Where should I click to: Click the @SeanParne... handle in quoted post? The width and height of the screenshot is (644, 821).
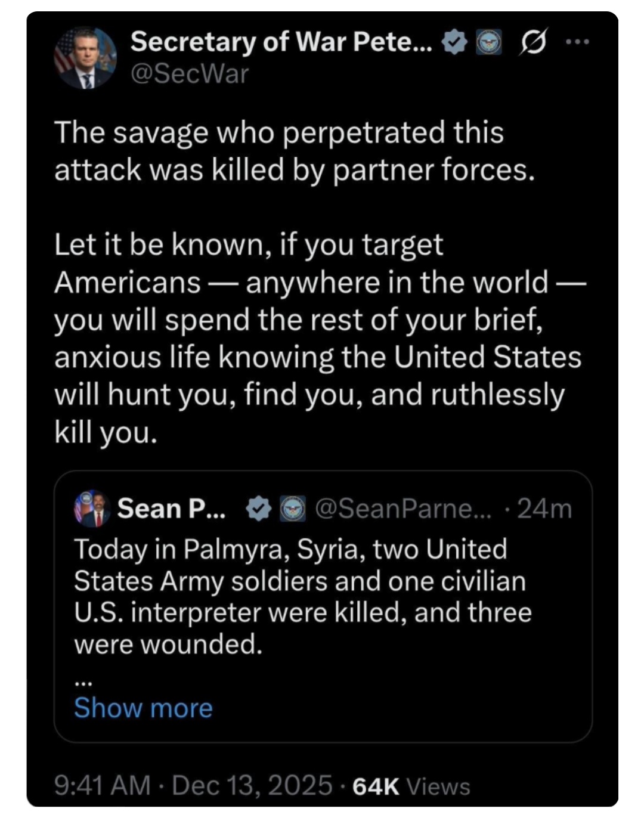[402, 509]
